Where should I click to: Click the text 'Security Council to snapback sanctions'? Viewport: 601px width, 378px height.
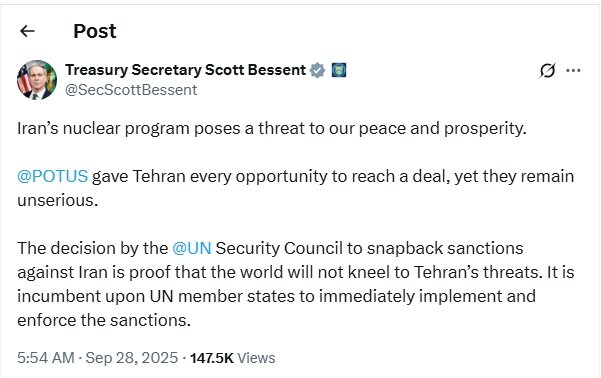tap(369, 248)
